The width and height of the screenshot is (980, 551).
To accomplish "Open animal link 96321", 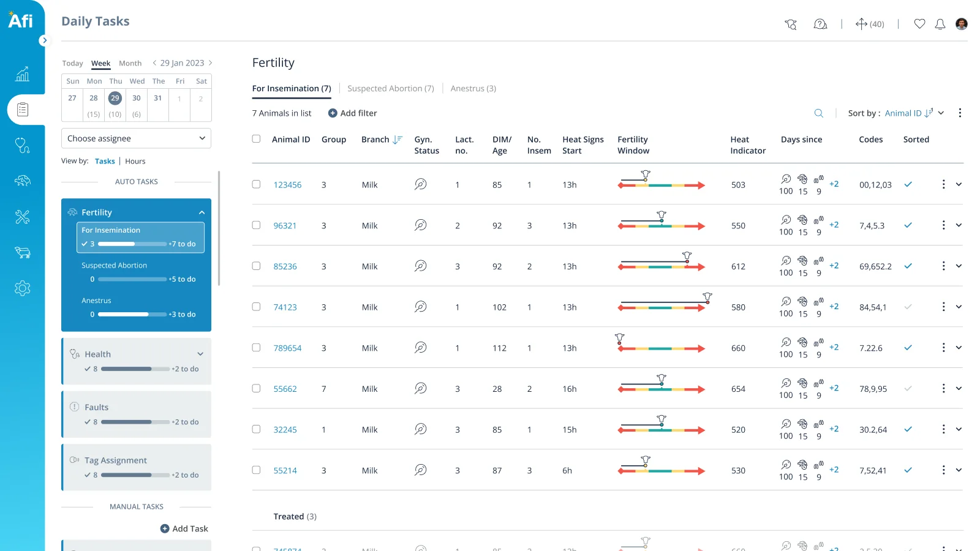I will pos(285,225).
